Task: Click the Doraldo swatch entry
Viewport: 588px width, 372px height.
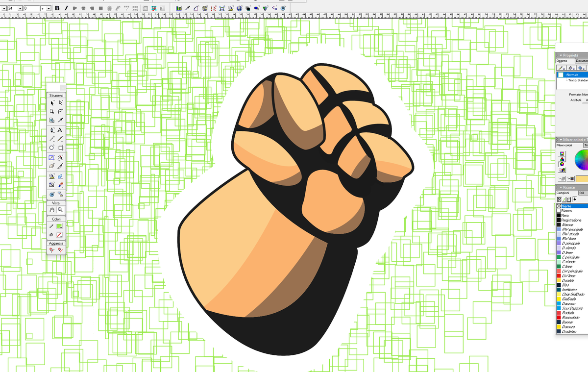Action: point(572,280)
